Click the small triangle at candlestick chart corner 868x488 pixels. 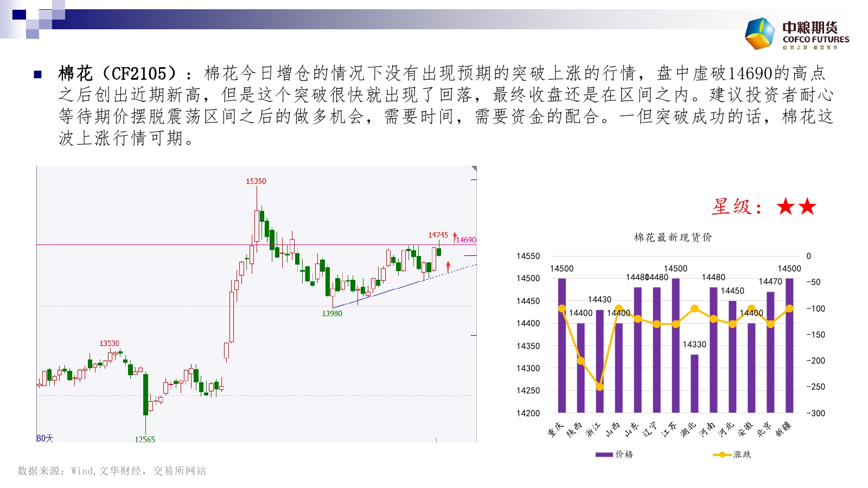coord(474,169)
